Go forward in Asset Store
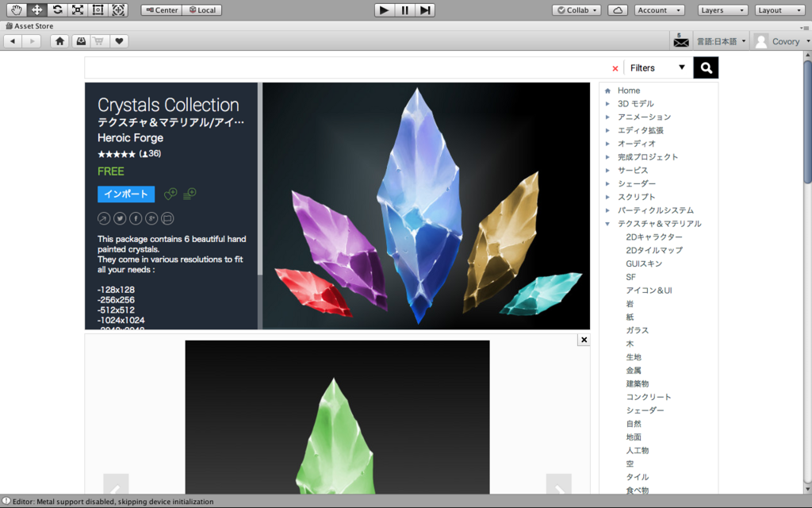The image size is (812, 508). click(x=32, y=41)
